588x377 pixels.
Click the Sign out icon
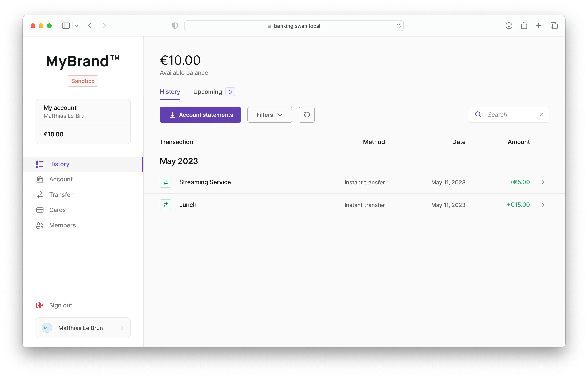coord(40,305)
